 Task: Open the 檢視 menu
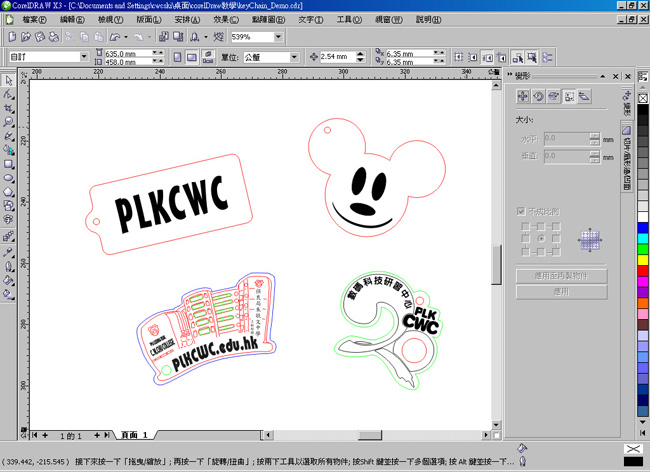click(x=110, y=19)
